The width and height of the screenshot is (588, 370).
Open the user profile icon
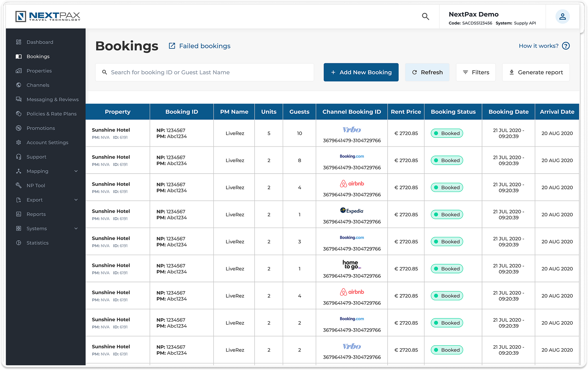click(563, 16)
